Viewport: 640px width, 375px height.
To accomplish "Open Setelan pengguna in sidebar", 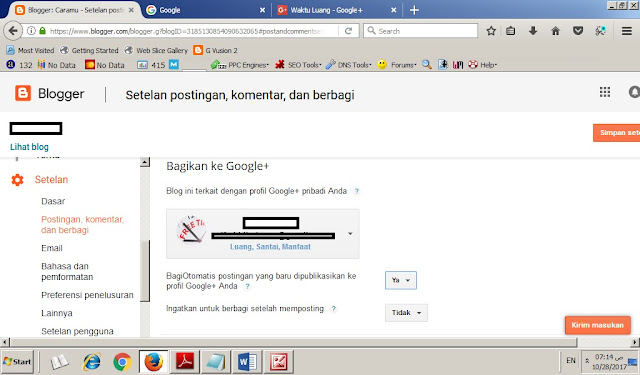I will (77, 331).
